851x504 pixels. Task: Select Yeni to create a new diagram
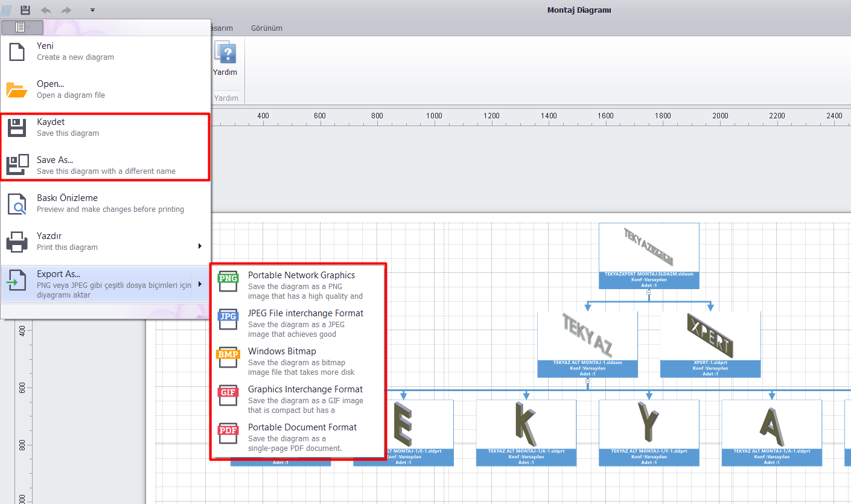point(106,51)
